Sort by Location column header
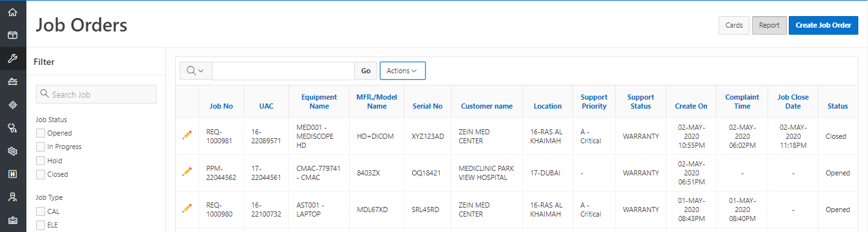 tap(547, 106)
